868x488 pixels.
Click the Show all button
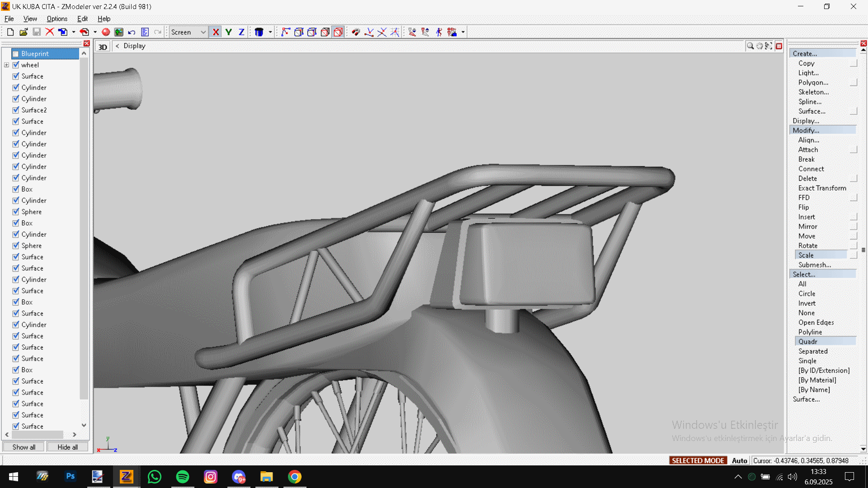tap(24, 447)
